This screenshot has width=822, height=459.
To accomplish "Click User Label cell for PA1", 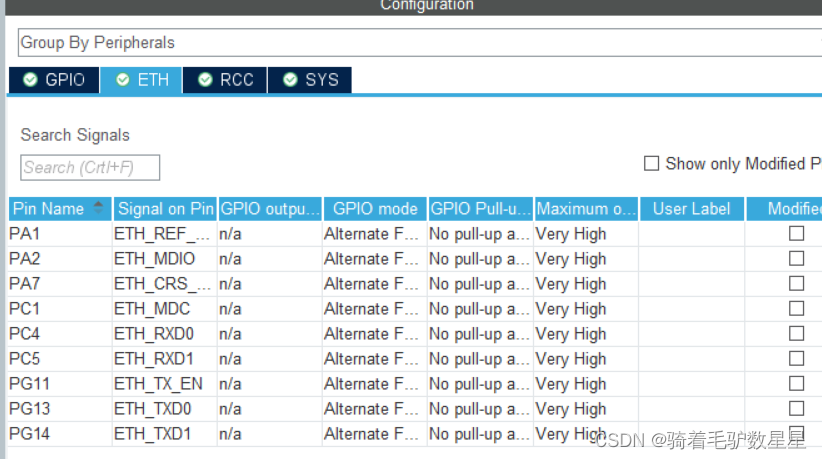I will click(692, 234).
